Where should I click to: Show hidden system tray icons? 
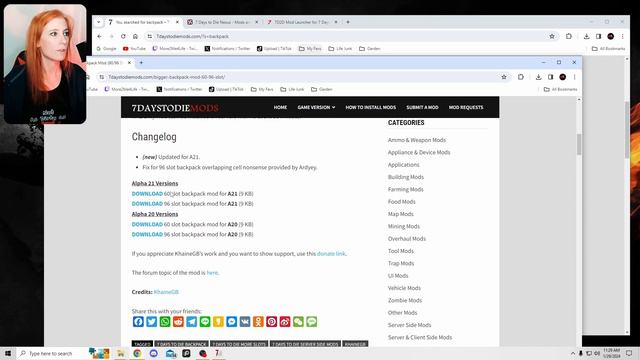[x=573, y=353]
